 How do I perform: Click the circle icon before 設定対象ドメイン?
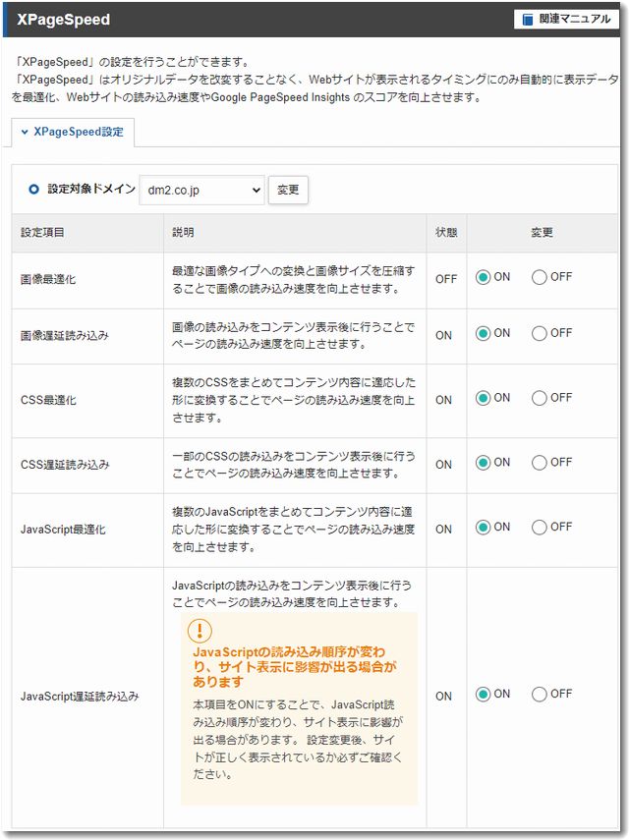coord(33,189)
